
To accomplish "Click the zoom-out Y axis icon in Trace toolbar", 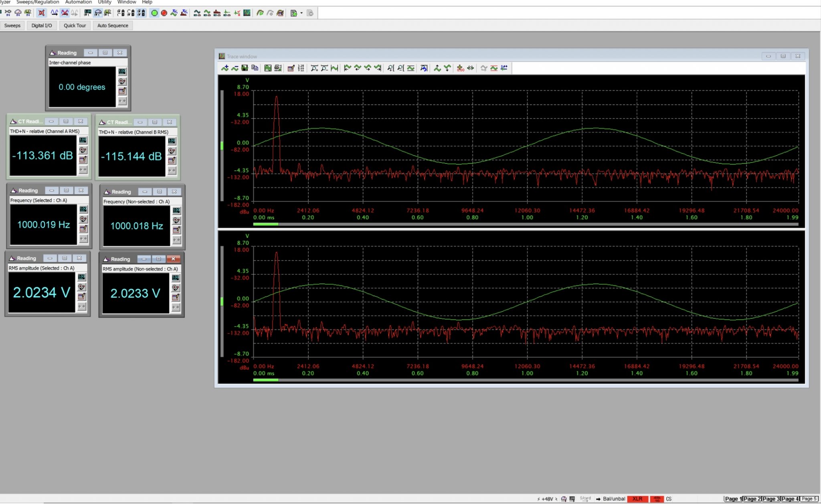I will [x=401, y=68].
